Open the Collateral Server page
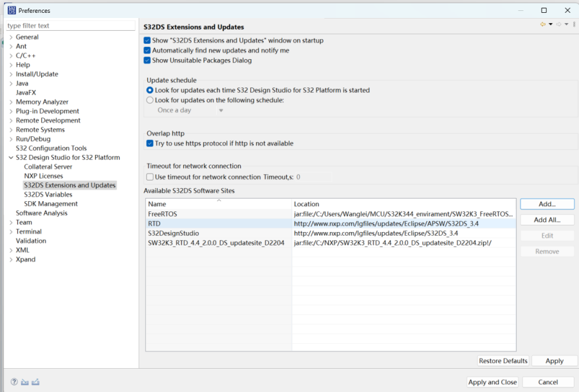This screenshot has height=392, width=579. pyautogui.click(x=48, y=166)
